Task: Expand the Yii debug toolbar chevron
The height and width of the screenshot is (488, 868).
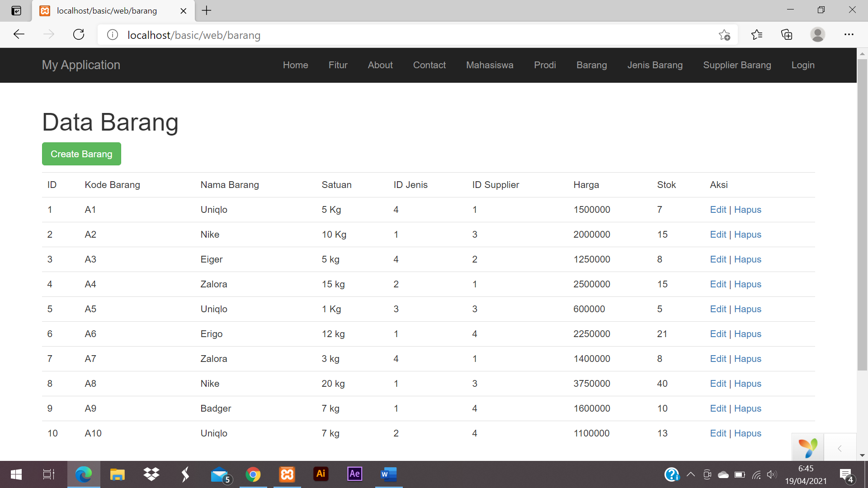Action: (x=840, y=448)
